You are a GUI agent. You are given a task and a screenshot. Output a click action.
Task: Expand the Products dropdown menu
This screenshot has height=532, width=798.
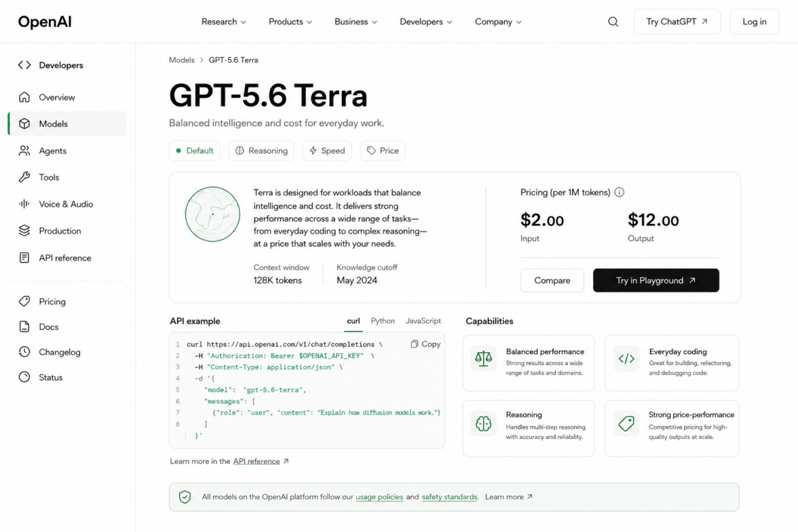(x=290, y=22)
